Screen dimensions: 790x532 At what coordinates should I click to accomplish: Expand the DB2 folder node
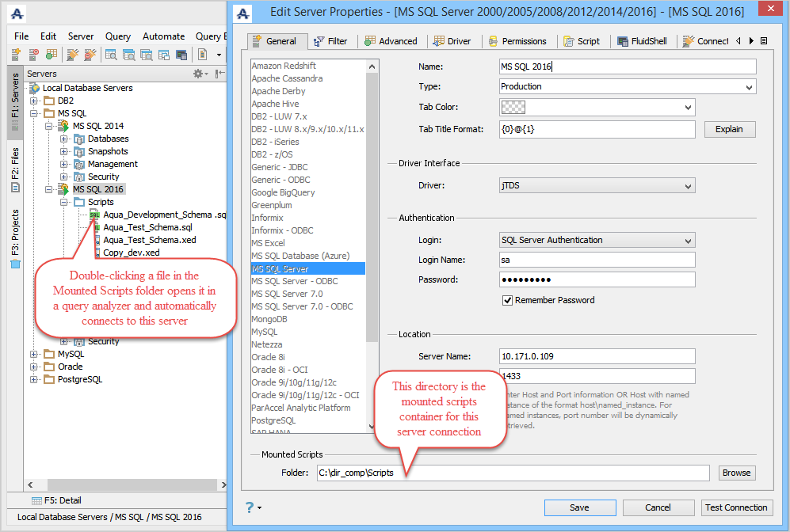[34, 101]
